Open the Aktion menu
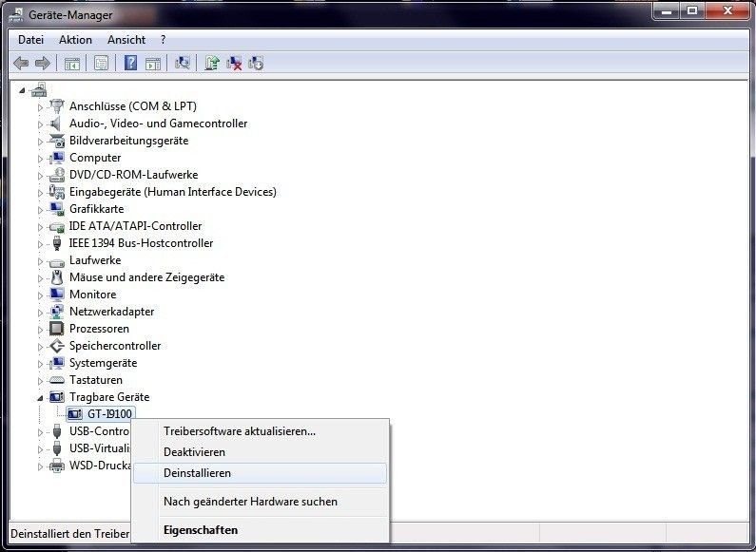 point(75,40)
